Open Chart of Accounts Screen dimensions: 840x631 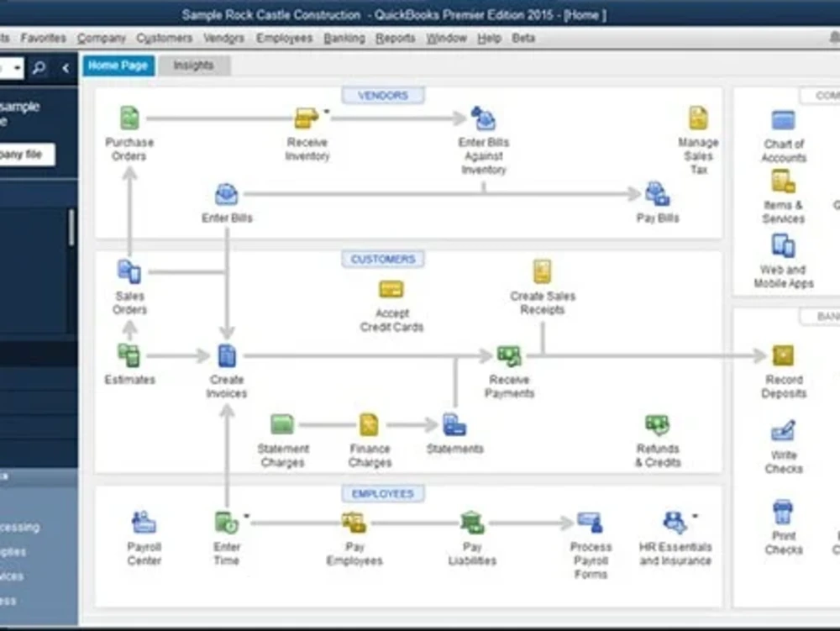pyautogui.click(x=783, y=120)
